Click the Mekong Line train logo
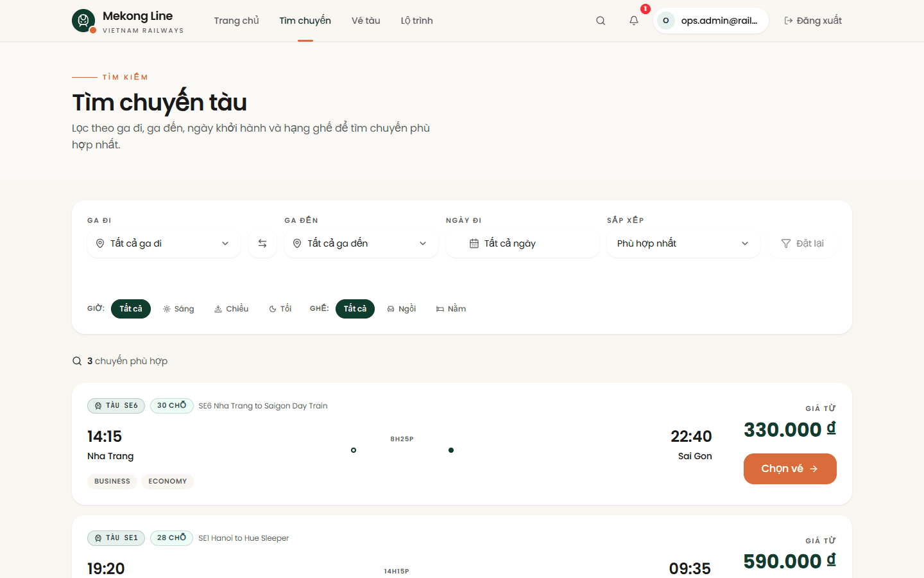The width and height of the screenshot is (924, 578). [83, 21]
